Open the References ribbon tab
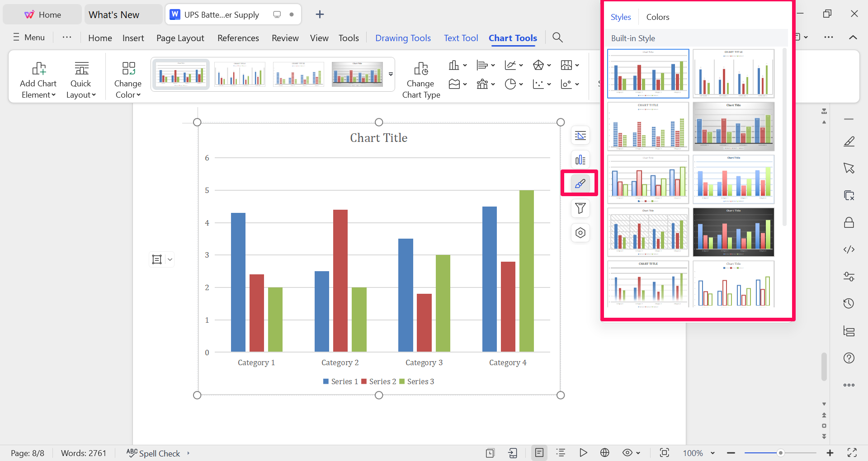The image size is (868, 461). (x=238, y=38)
